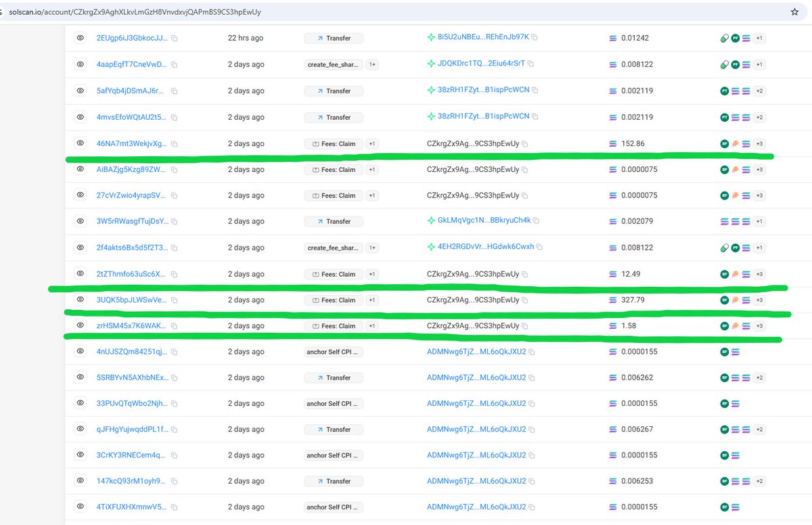812x525 pixels.
Task: Click the Transfer badge in the 147kcQ93rM1oyh9 row
Action: point(334,482)
